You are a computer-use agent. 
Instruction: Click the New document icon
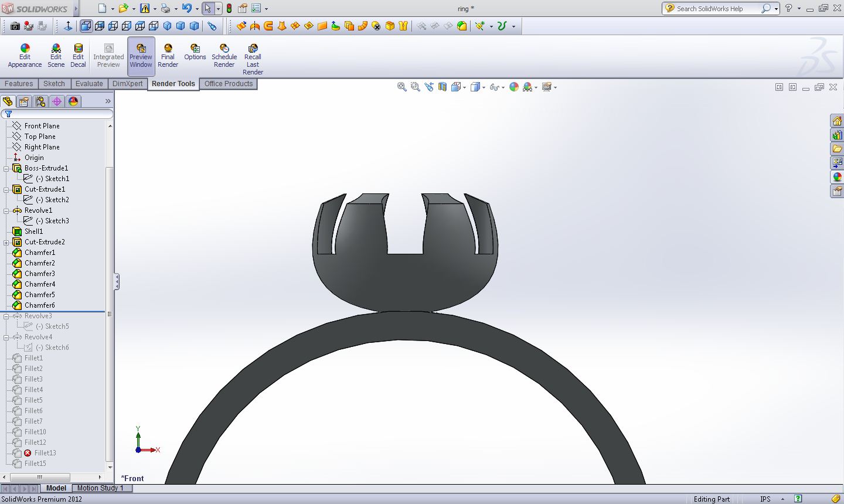tap(103, 8)
